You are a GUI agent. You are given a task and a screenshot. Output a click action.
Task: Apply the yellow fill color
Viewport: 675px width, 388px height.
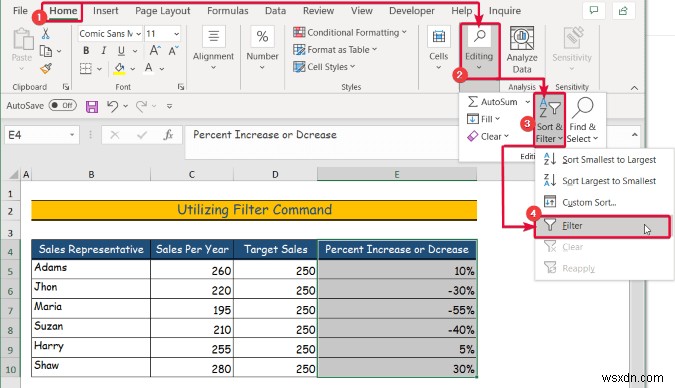(x=119, y=68)
